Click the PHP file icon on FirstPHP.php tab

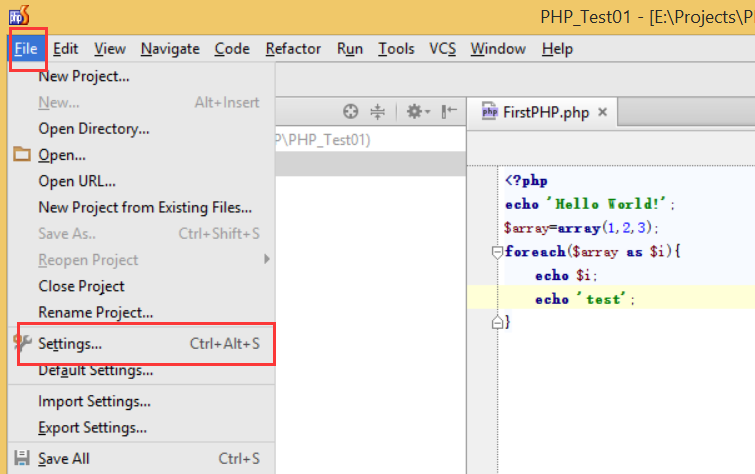tap(490, 112)
